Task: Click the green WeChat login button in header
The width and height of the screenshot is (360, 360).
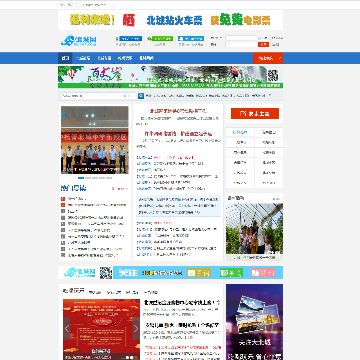Action: tap(160, 39)
